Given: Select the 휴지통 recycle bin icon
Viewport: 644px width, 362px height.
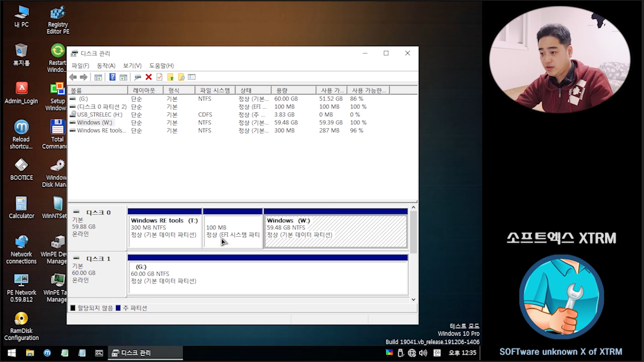Looking at the screenshot, I should coord(21,54).
